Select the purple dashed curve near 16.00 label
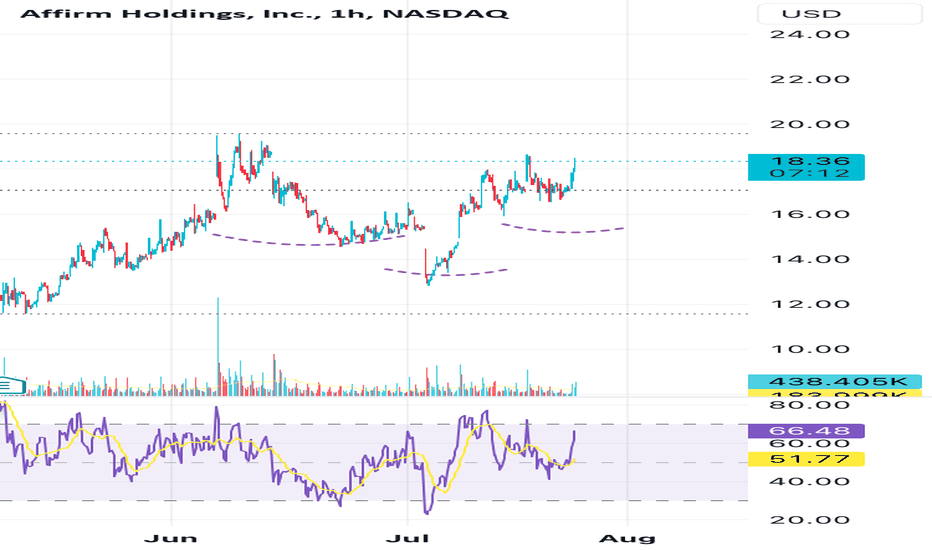The height and width of the screenshot is (550, 932). coord(563,230)
